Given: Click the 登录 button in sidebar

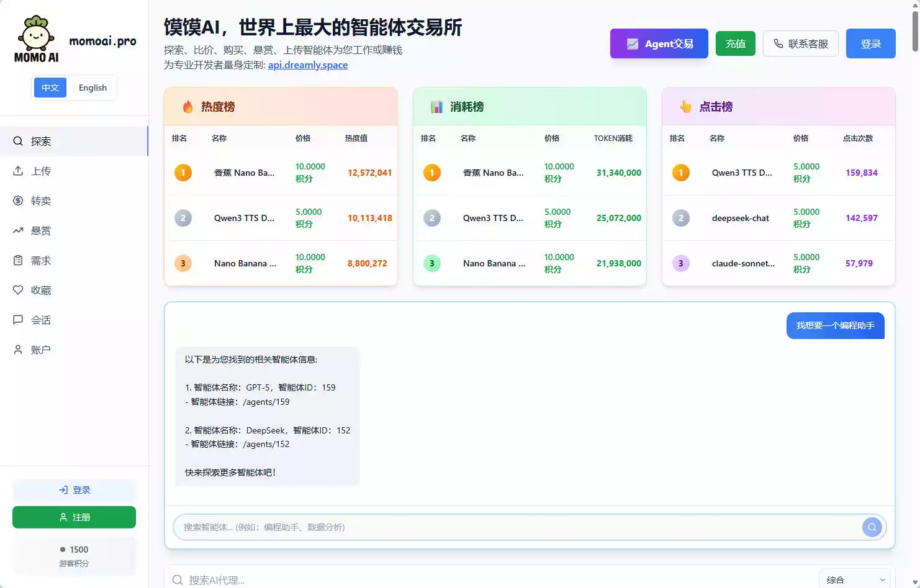Looking at the screenshot, I should tap(74, 490).
